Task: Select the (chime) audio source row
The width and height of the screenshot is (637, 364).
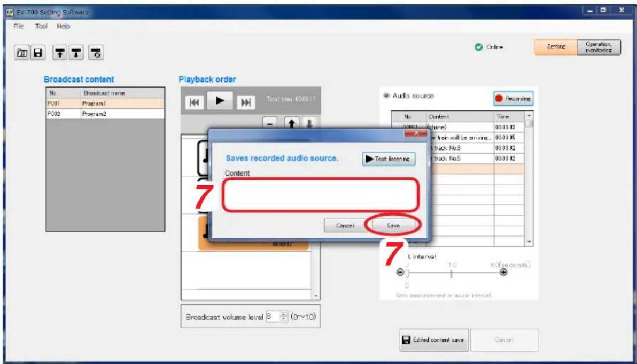Action: pyautogui.click(x=458, y=127)
